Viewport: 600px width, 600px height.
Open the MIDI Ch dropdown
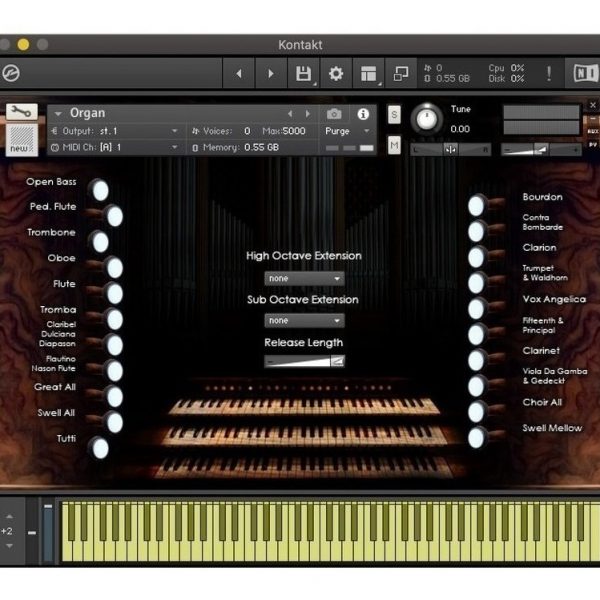pos(115,147)
